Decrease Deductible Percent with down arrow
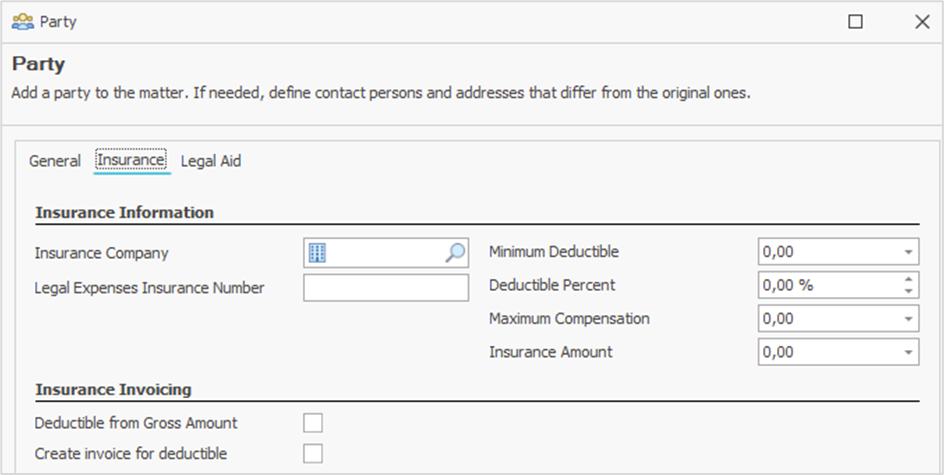This screenshot has width=944, height=475. tap(908, 291)
